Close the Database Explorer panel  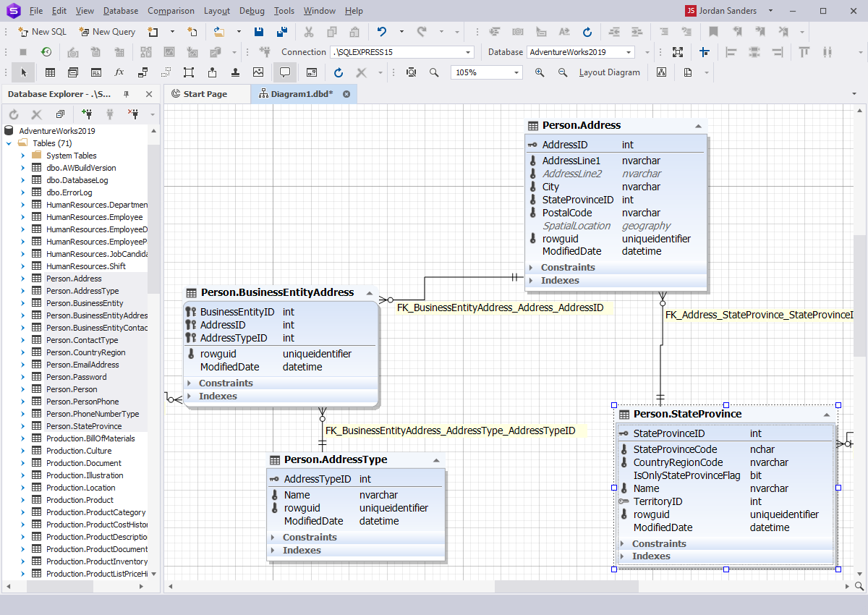pyautogui.click(x=149, y=94)
